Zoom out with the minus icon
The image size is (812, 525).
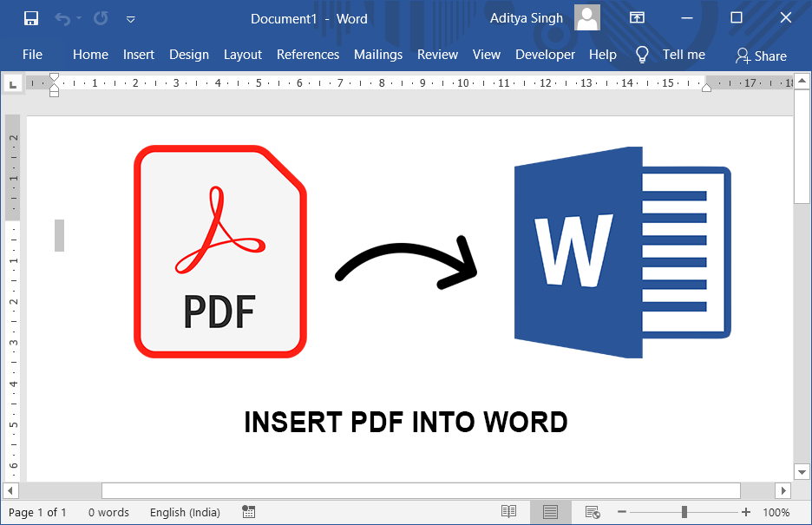622,512
